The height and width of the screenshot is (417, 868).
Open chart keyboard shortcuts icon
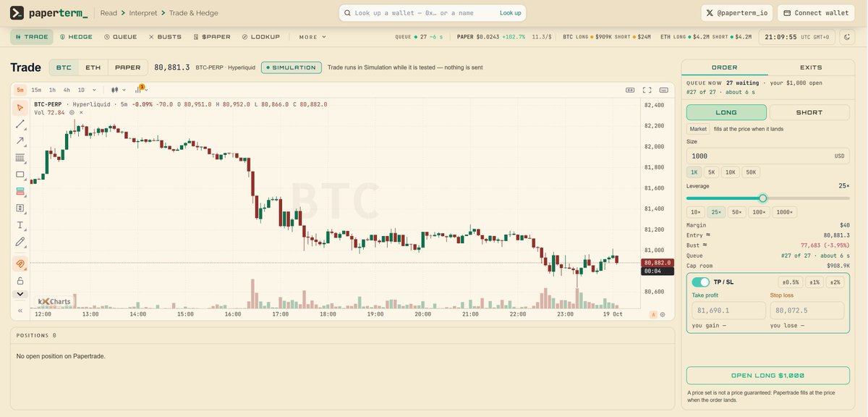pos(665,90)
